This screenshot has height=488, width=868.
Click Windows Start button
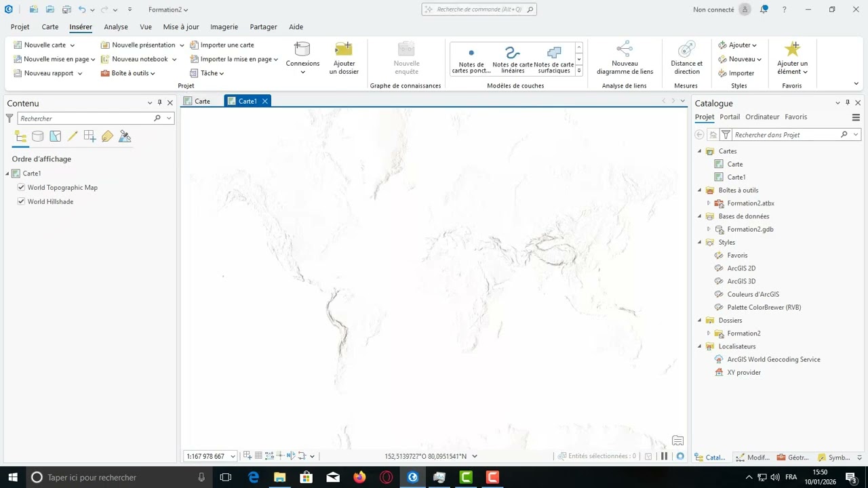click(x=12, y=477)
